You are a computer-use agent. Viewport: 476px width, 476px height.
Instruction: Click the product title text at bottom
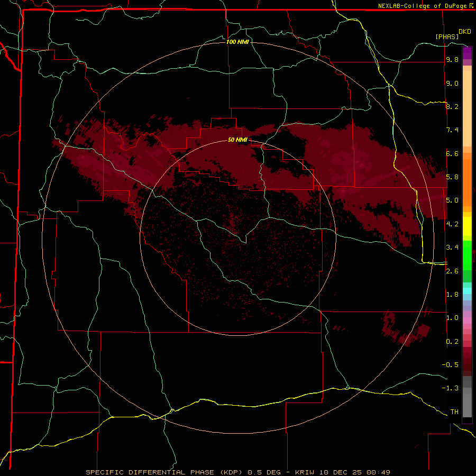tap(237, 472)
